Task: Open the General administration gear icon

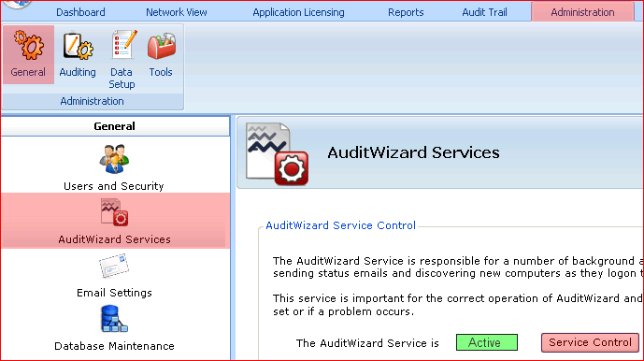Action: point(28,45)
